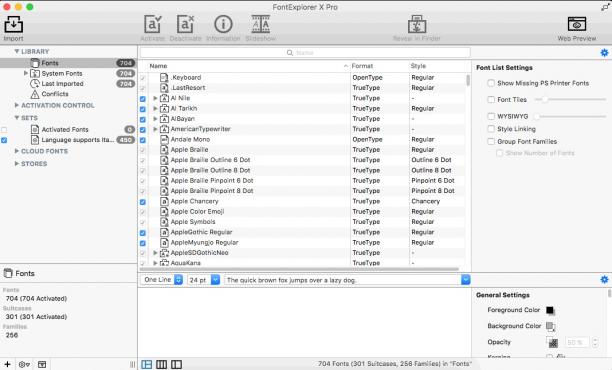Viewport: 612px width, 370px height.
Task: Enable the Style Linking checkbox
Action: 491,129
